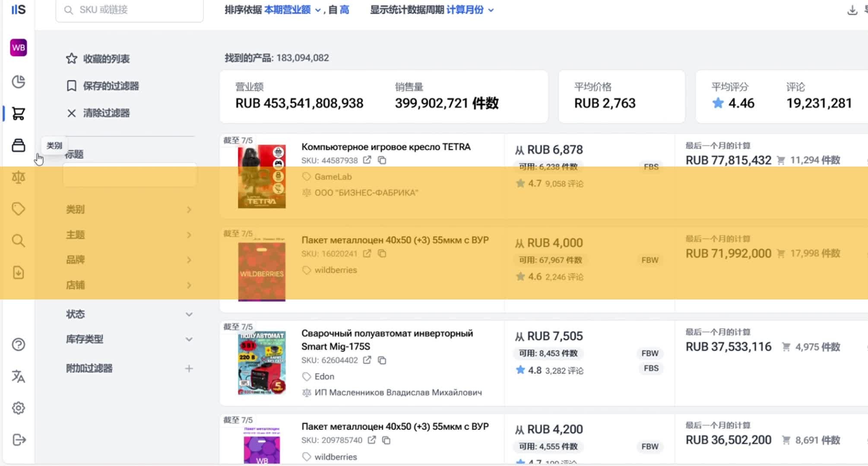Copy SKU 44587938 to clipboard
This screenshot has height=466, width=868.
[382, 160]
